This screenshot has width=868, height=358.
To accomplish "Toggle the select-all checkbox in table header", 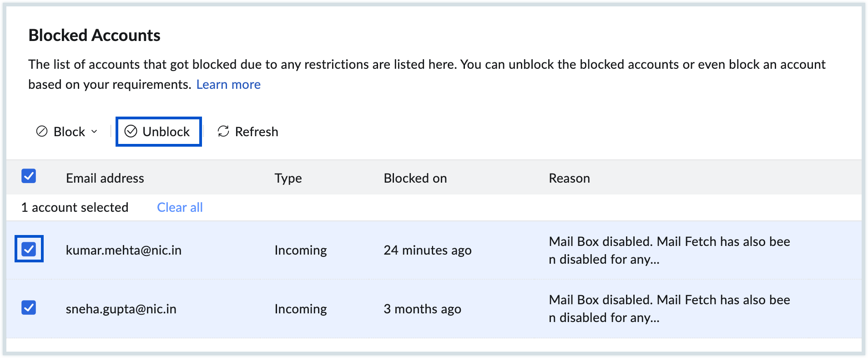I will pyautogui.click(x=29, y=176).
